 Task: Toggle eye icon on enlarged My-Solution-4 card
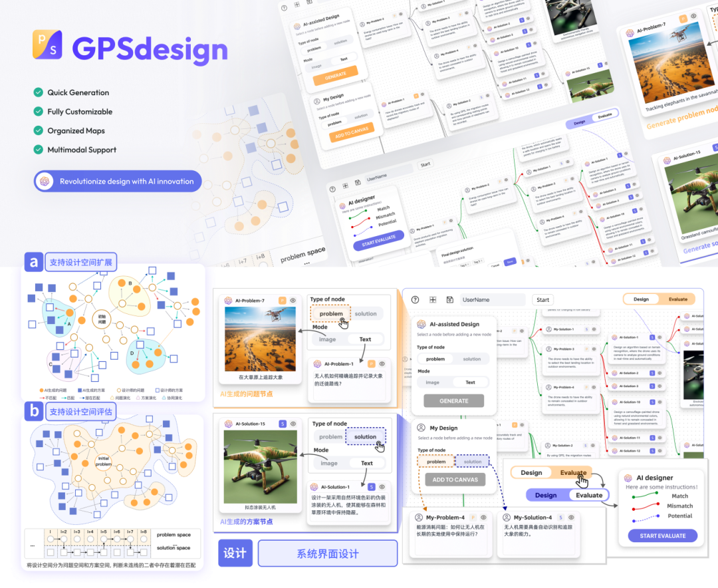pyautogui.click(x=571, y=517)
